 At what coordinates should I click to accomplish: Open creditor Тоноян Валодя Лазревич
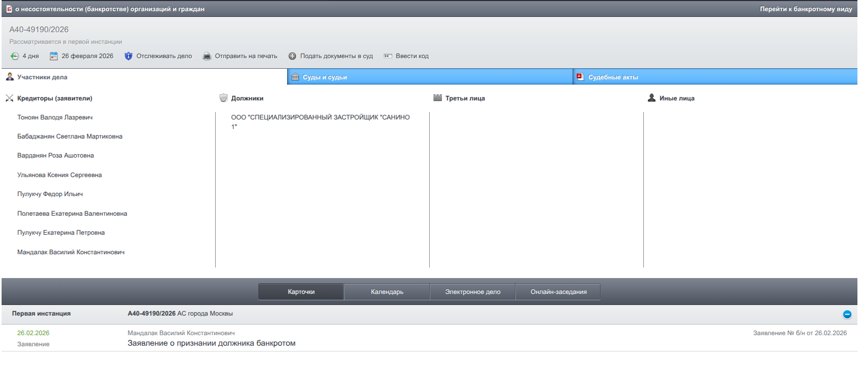pos(55,117)
